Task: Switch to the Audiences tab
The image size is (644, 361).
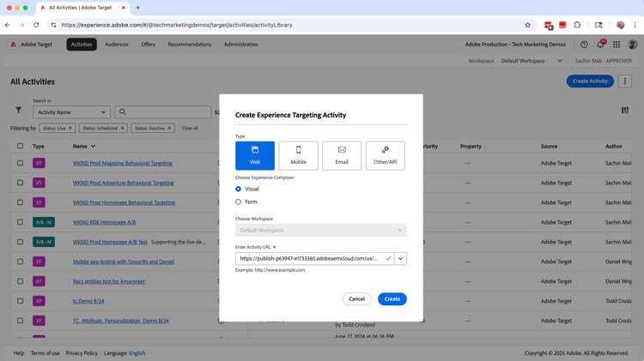Action: 116,45
